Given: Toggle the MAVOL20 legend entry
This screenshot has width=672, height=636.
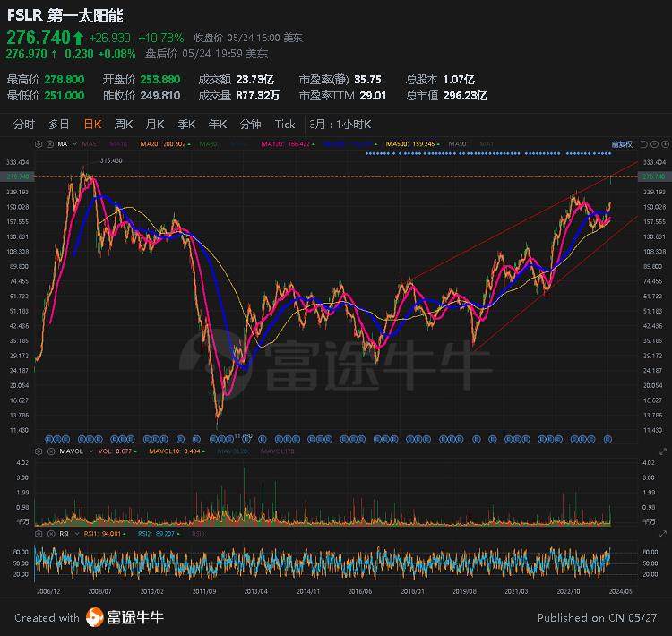Looking at the screenshot, I should tap(233, 451).
